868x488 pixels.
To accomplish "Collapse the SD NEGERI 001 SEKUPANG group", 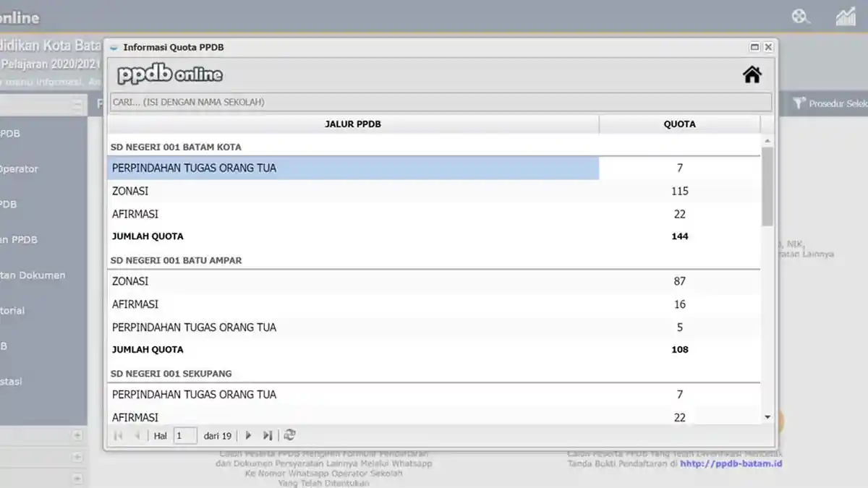I will pyautogui.click(x=171, y=373).
